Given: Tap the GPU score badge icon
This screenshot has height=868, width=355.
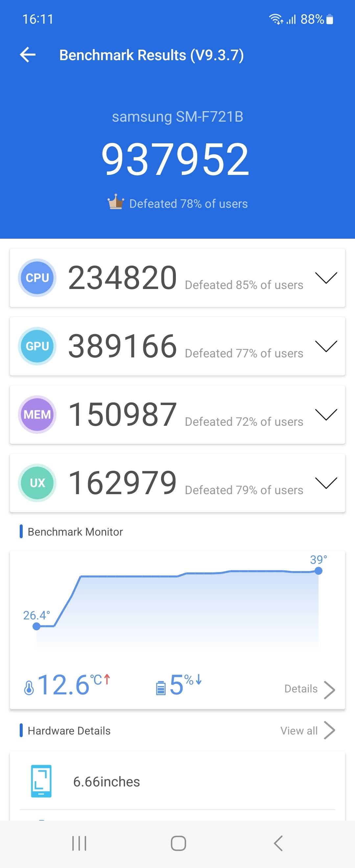Looking at the screenshot, I should pyautogui.click(x=37, y=346).
